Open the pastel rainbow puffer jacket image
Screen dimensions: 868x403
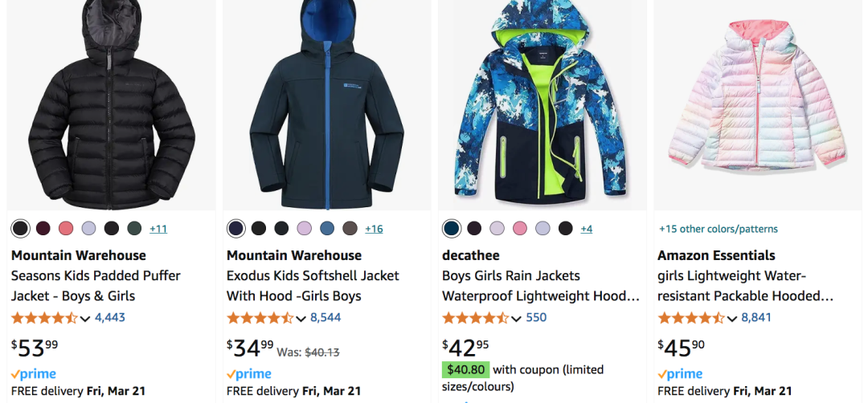click(758, 104)
